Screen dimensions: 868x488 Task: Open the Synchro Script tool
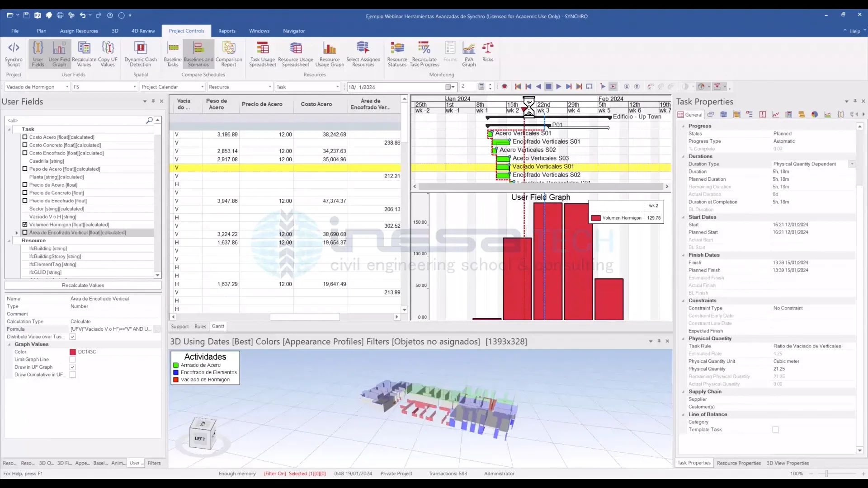[14, 53]
